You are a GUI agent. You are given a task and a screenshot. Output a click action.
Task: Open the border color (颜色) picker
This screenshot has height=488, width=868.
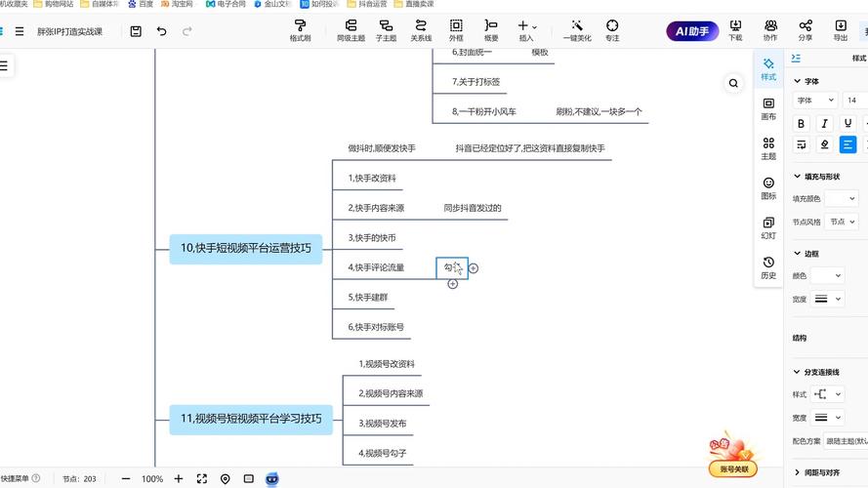click(x=828, y=275)
